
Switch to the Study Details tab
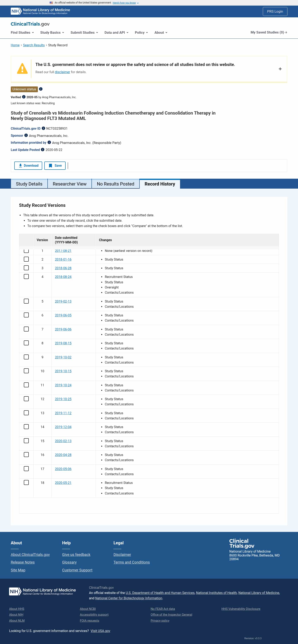[29, 184]
